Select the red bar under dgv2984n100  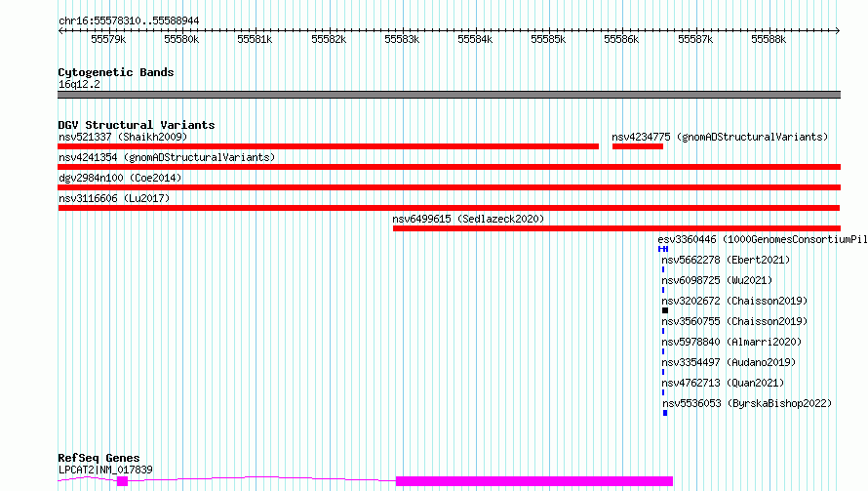click(449, 187)
